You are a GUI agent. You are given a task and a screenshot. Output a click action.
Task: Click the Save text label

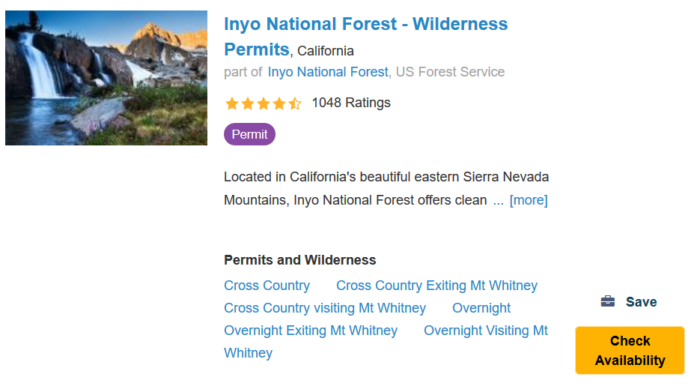coord(641,302)
